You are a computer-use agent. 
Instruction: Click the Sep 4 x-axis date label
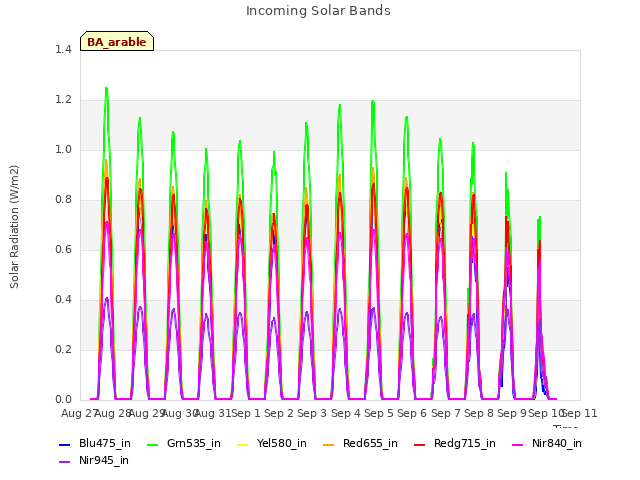click(x=346, y=413)
